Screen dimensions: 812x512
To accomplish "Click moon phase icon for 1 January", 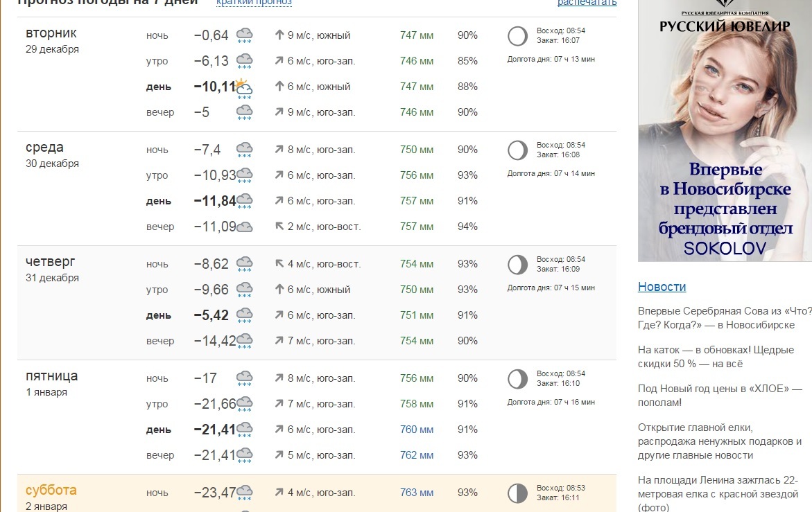I will pyautogui.click(x=517, y=379).
